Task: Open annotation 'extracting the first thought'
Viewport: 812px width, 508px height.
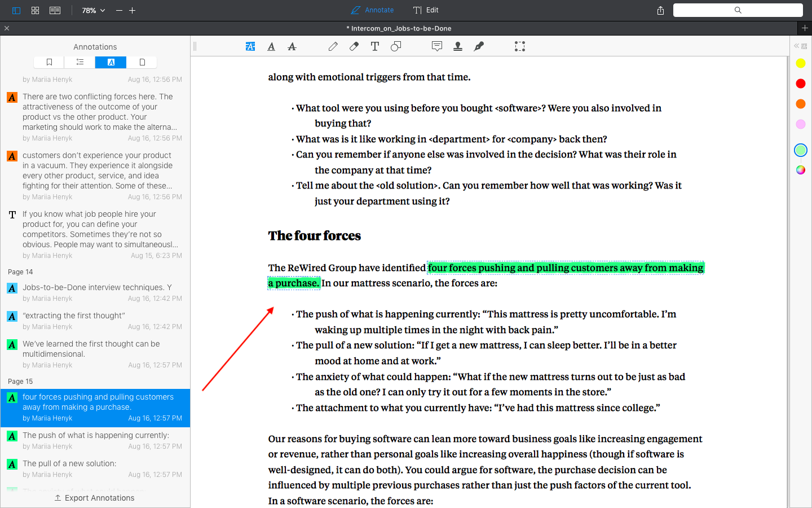Action: 95,321
